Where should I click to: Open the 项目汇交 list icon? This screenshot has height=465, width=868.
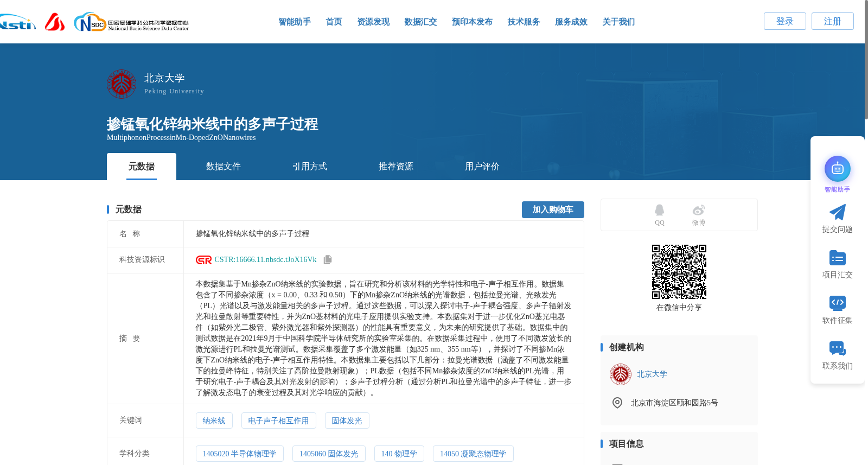tap(837, 258)
